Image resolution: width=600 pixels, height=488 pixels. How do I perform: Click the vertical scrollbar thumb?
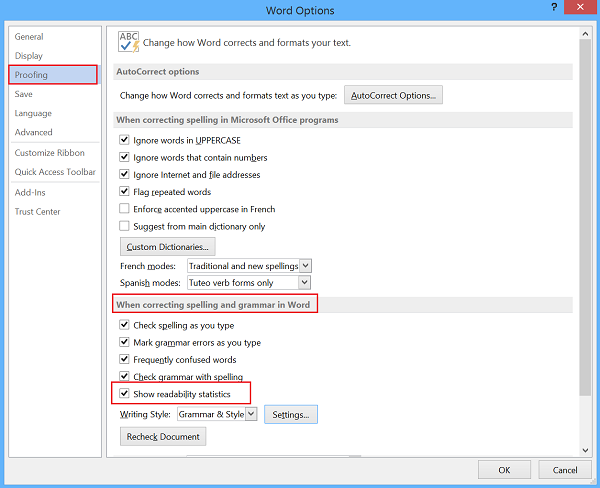tap(585, 217)
